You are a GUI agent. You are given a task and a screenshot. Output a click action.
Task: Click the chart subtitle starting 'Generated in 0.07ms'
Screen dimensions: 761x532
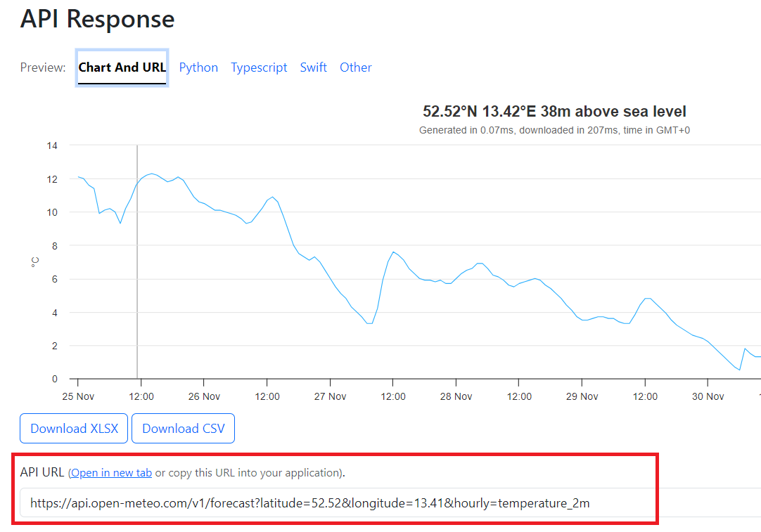pos(554,130)
